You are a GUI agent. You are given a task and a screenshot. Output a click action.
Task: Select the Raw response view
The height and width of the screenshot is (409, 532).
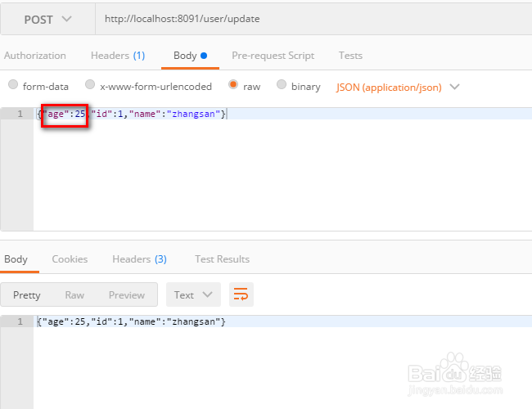[74, 295]
